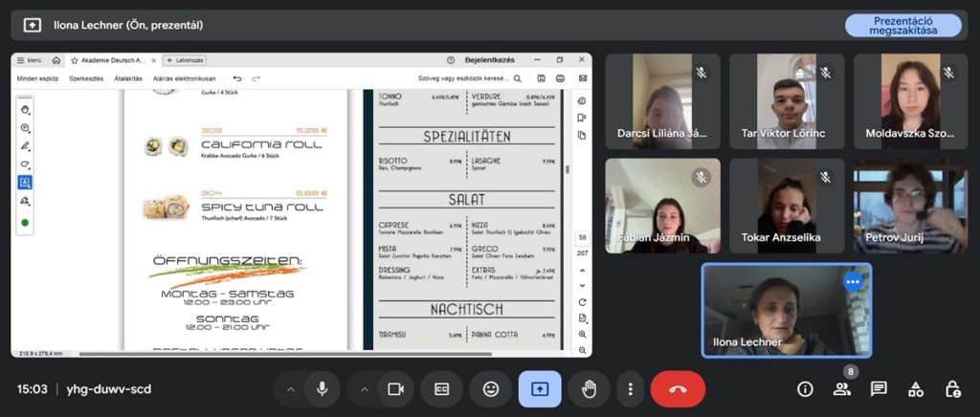Viewport: 980px width, 417px height.
Task: Open the Meet chat panel
Action: (x=879, y=389)
